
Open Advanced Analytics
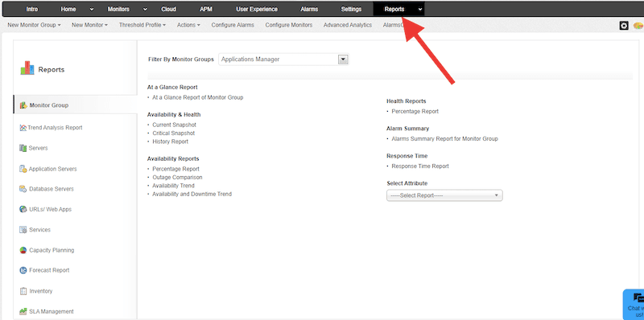(348, 25)
